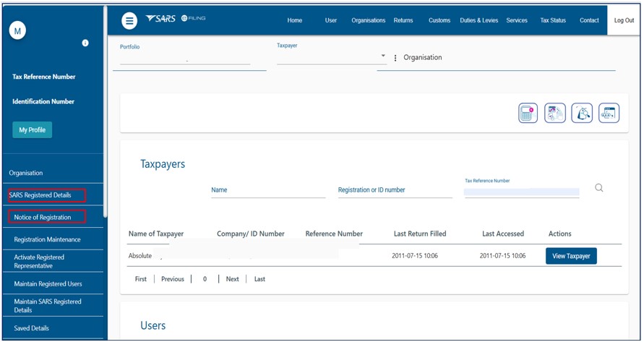The height and width of the screenshot is (342, 644).
Task: Go to Next page of taxpayers
Action: [233, 278]
